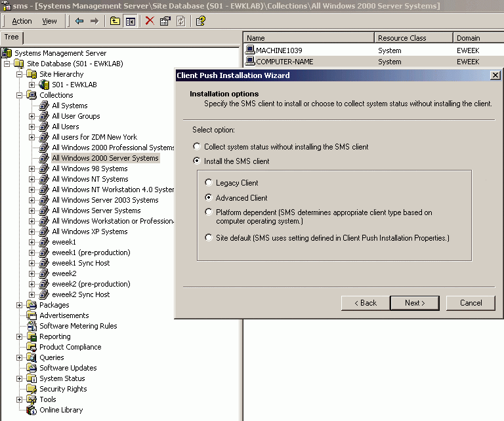Select All Windows XP Systems collection
504x421 pixels.
tap(90, 231)
